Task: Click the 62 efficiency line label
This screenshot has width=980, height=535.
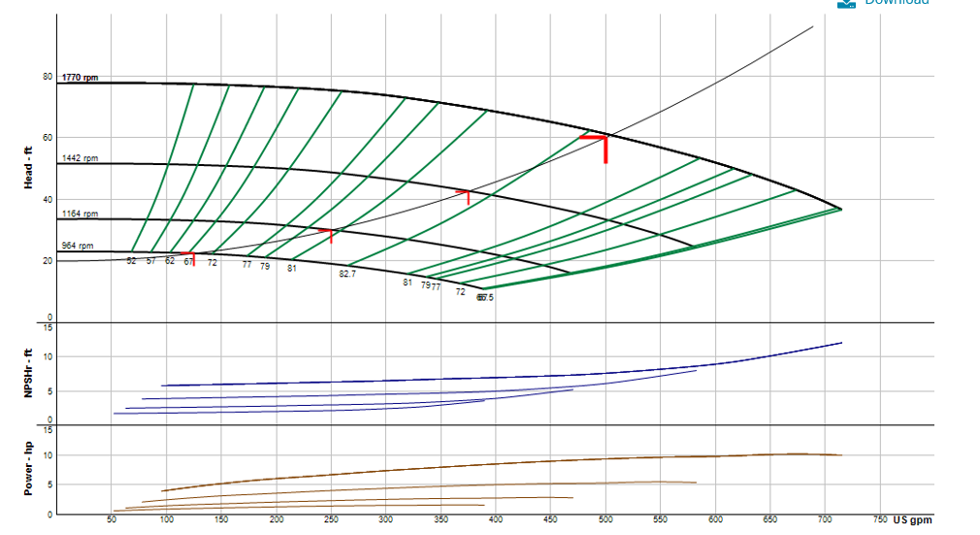Action: click(170, 261)
